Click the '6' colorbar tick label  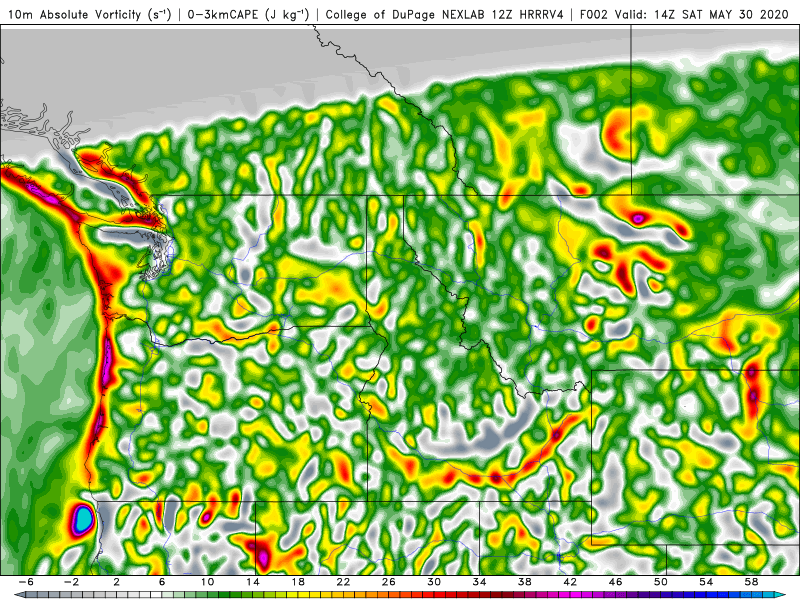click(x=162, y=582)
